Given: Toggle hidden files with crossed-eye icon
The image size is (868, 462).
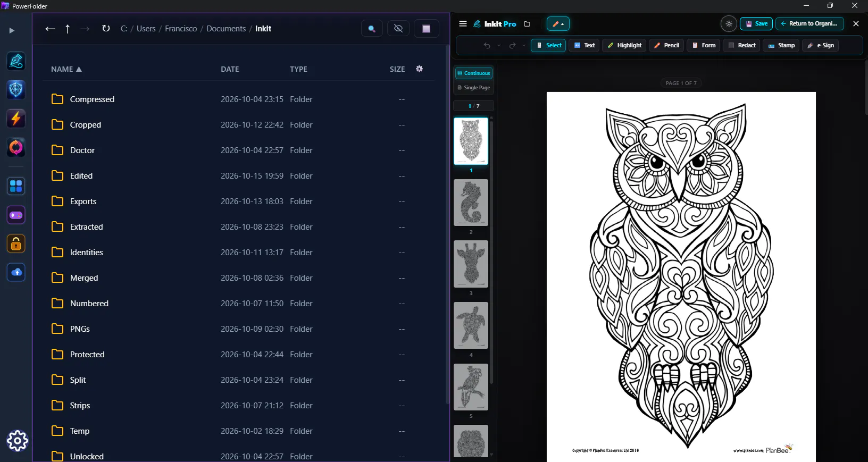Looking at the screenshot, I should point(398,29).
